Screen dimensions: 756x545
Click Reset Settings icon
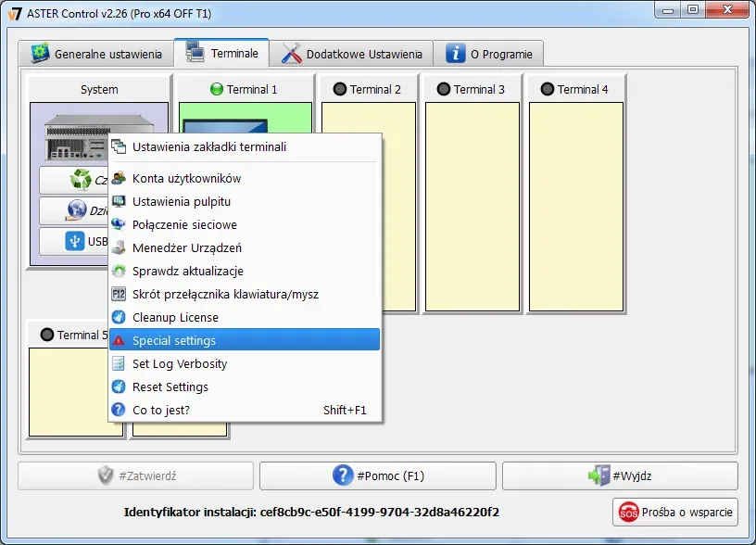click(x=119, y=387)
